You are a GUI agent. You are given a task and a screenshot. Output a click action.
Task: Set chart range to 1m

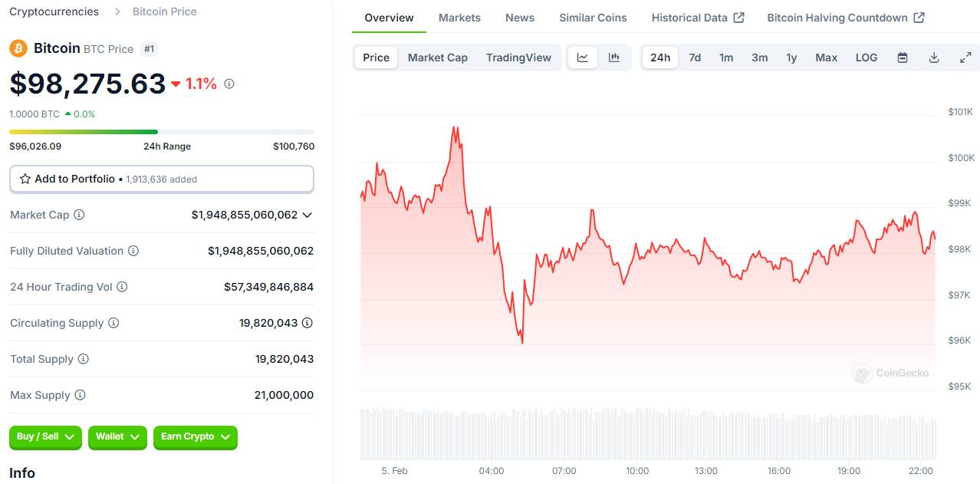(726, 58)
